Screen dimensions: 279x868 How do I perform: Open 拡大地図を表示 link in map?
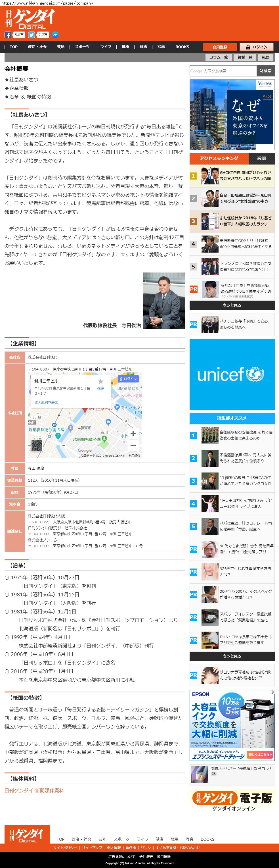(46, 403)
